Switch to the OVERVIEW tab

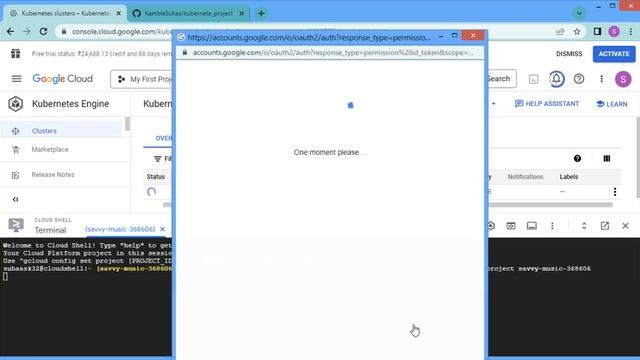[x=164, y=138]
